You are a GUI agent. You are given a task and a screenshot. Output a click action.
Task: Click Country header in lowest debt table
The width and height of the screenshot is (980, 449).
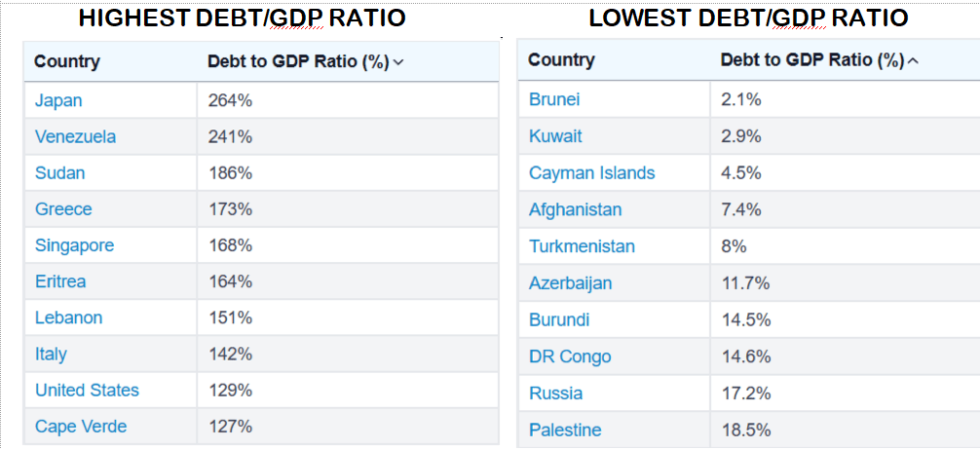561,60
